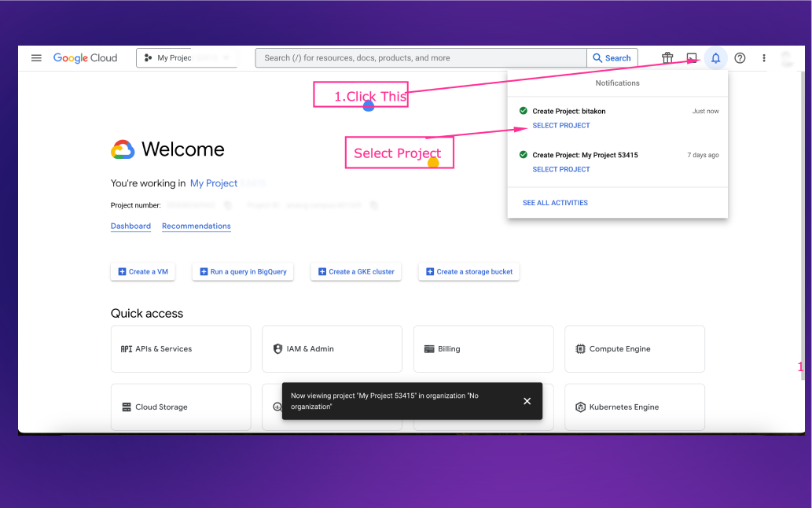Click the Create Project: bitakon notification text

point(568,112)
